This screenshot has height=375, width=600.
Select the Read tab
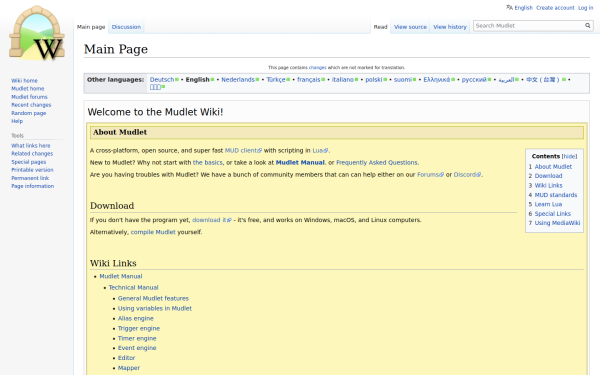click(380, 27)
